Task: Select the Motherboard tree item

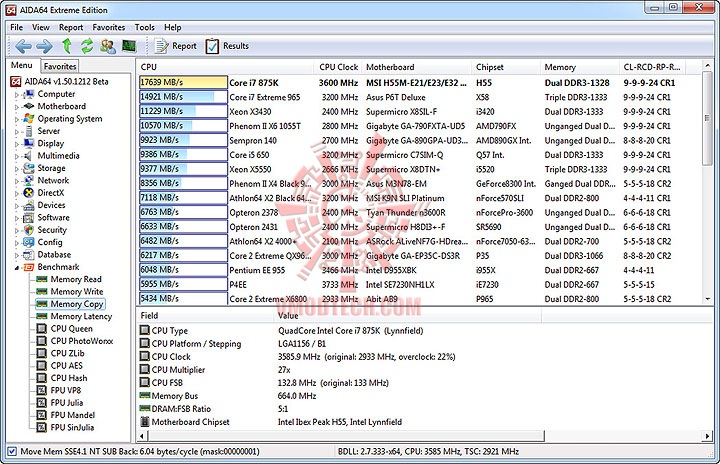Action: coord(62,106)
